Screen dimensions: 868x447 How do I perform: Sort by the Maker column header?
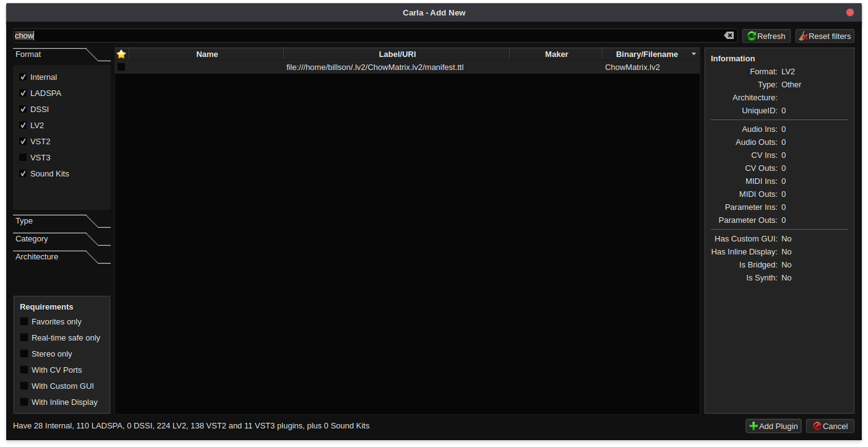point(556,54)
